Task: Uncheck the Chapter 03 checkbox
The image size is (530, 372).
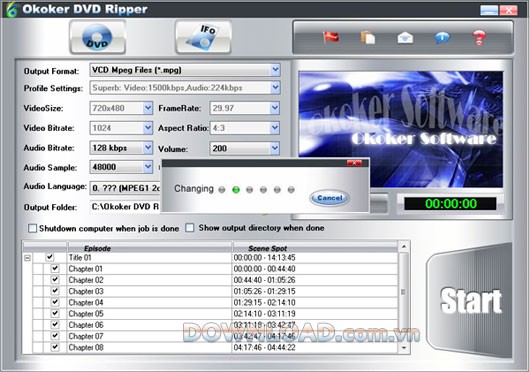Action: 55,291
